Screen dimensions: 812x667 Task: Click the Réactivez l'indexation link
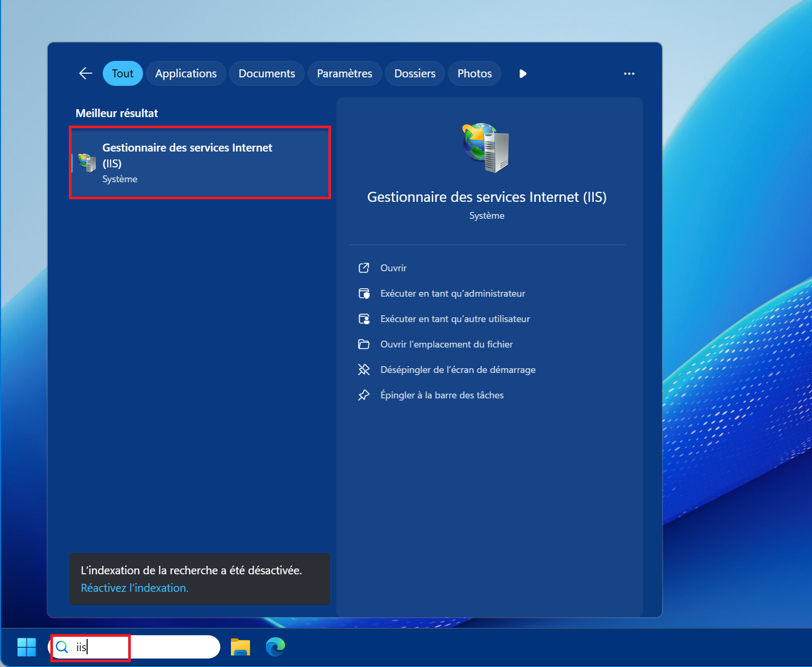(x=135, y=588)
